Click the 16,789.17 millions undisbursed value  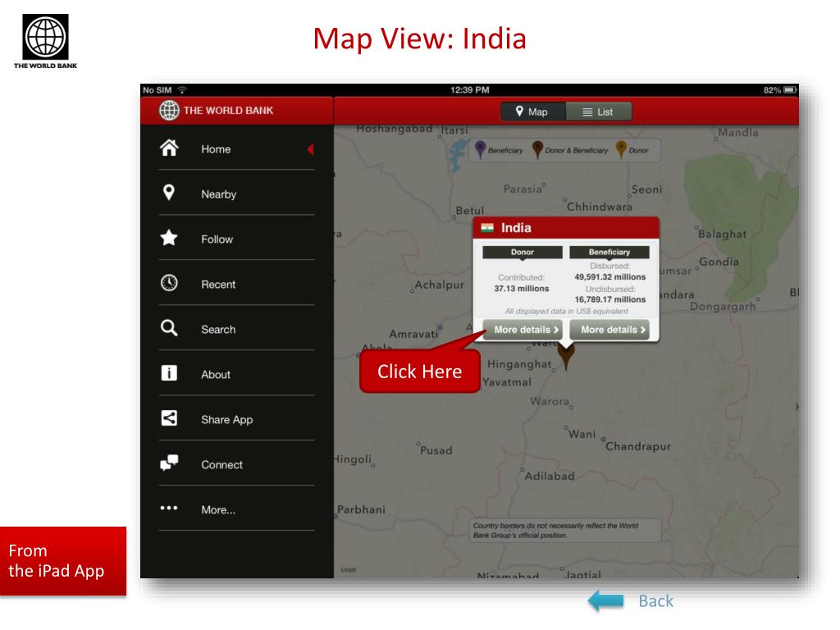[x=609, y=299]
